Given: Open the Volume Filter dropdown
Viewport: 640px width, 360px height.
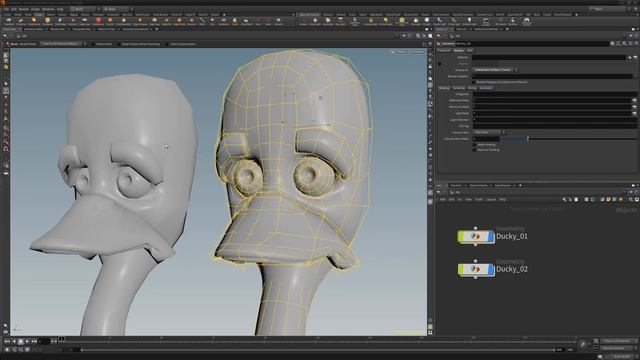Looking at the screenshot, I should pyautogui.click(x=489, y=132).
